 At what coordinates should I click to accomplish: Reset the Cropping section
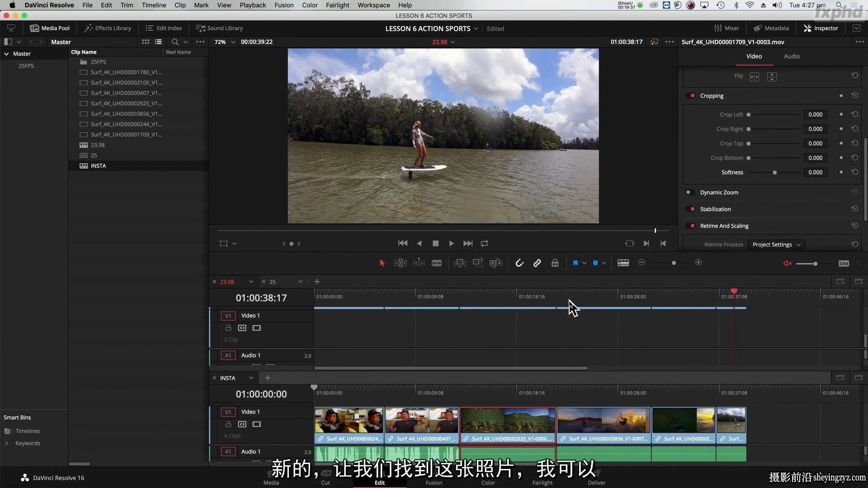[x=855, y=95]
